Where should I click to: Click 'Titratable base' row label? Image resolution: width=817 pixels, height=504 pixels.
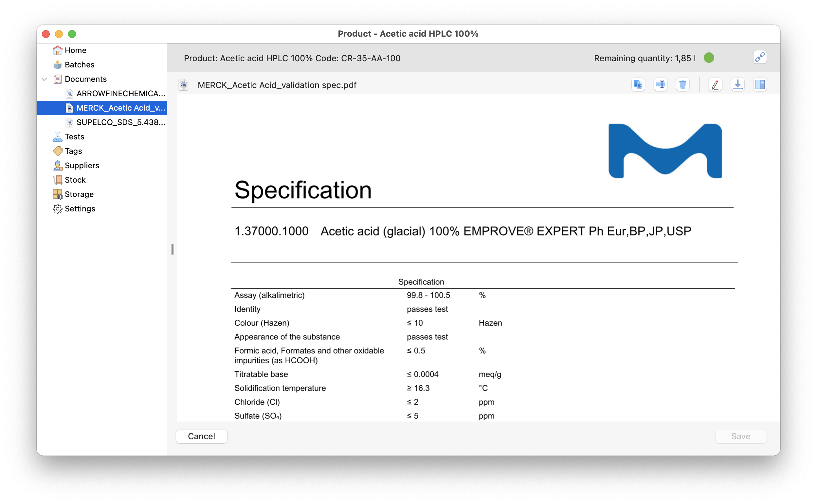(x=261, y=374)
